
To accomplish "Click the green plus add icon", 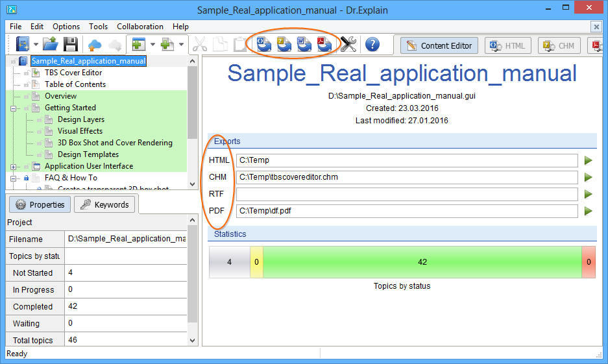I will tap(167, 44).
